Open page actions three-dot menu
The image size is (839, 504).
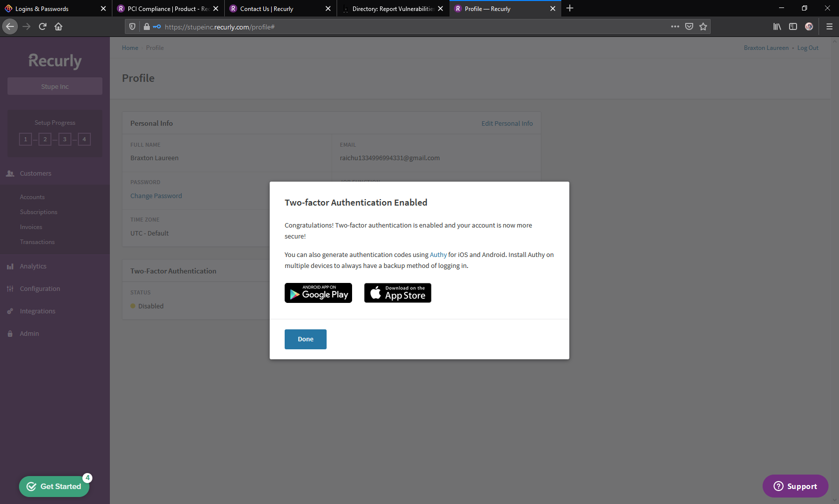[675, 27]
